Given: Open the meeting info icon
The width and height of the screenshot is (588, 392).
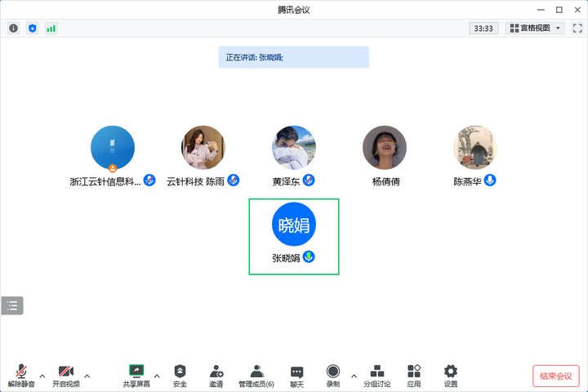Looking at the screenshot, I should click(x=14, y=28).
